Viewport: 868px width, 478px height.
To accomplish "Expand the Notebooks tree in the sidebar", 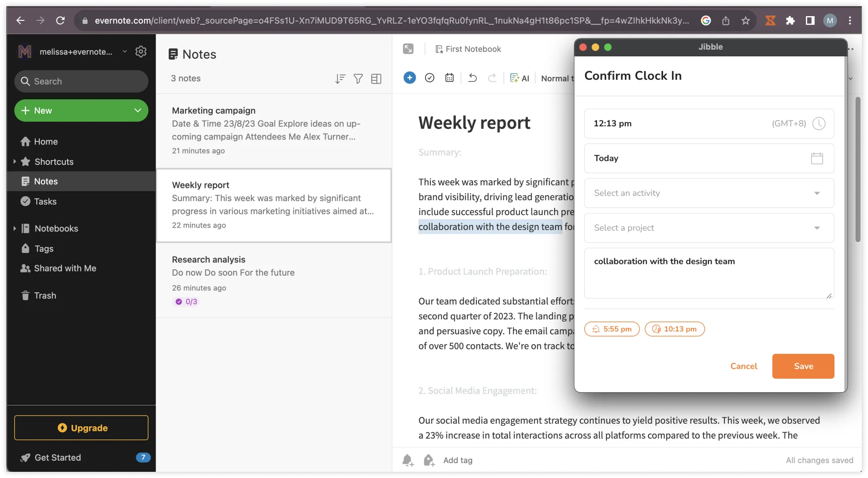I will tap(14, 228).
